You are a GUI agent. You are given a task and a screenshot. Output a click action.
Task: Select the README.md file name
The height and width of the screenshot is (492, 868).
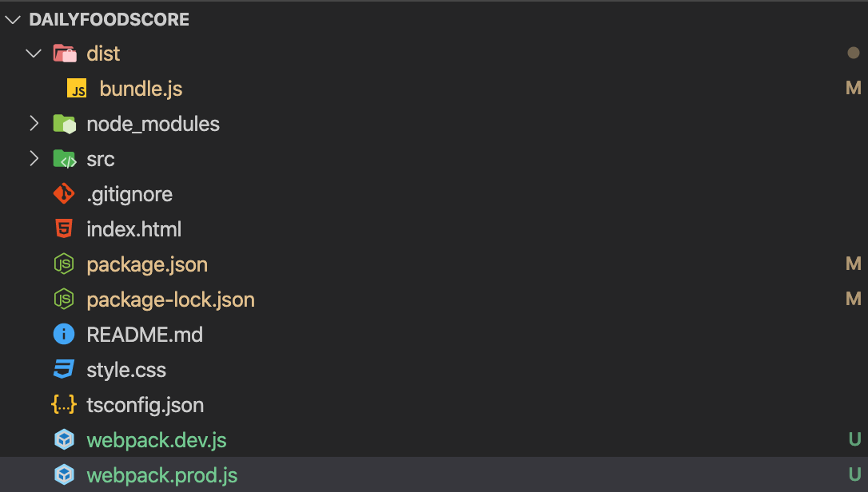tap(145, 335)
